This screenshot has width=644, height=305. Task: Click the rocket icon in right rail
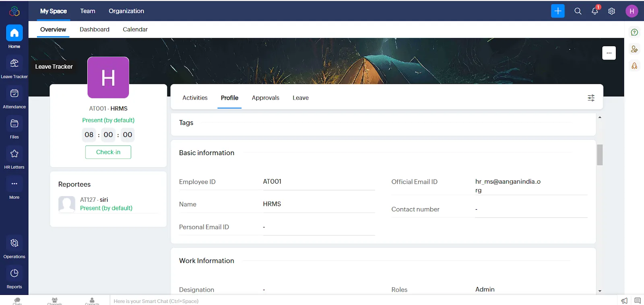click(634, 66)
